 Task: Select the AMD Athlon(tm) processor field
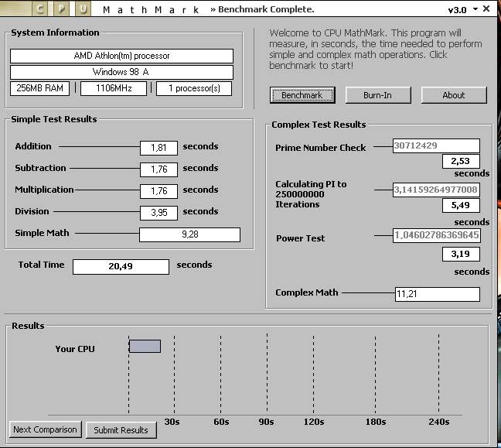(x=121, y=56)
